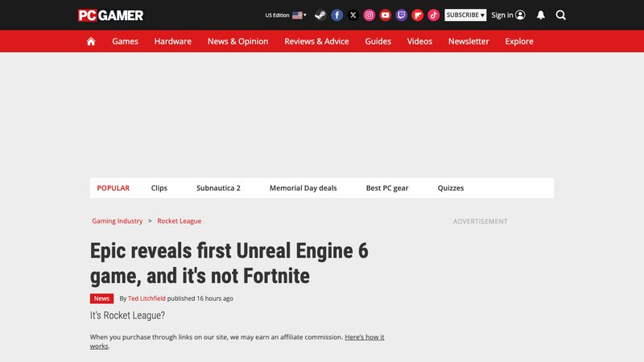Open notifications bell

click(x=540, y=15)
